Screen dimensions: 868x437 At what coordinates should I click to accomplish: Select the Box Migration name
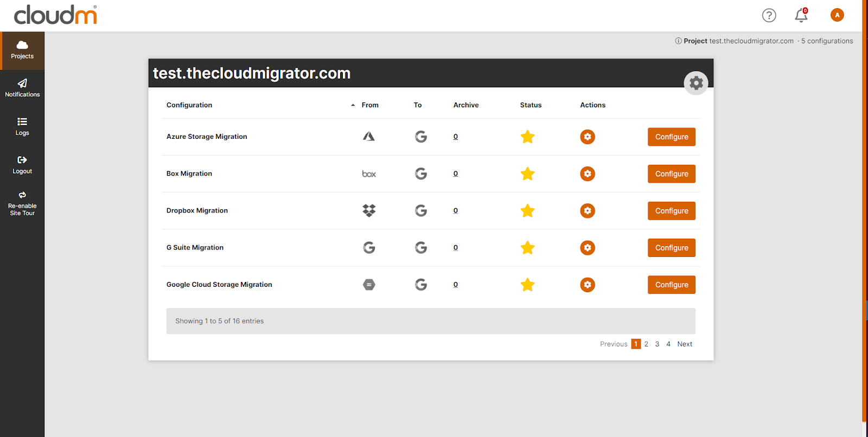click(x=189, y=173)
